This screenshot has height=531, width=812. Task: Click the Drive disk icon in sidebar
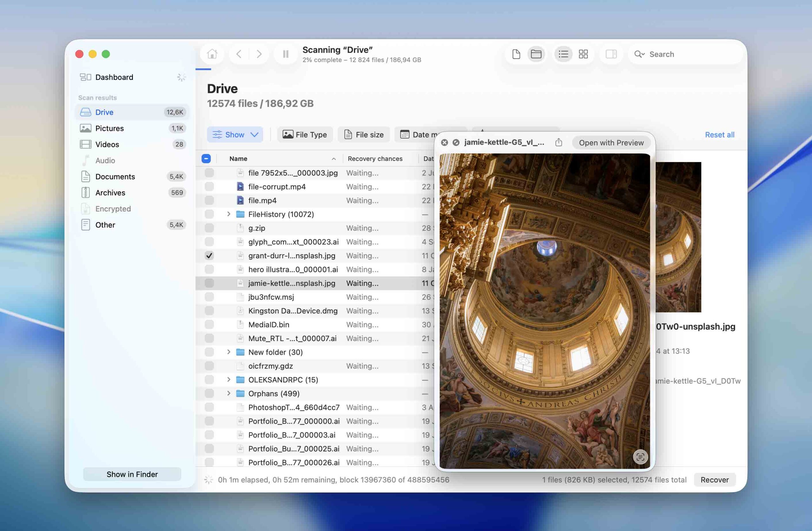point(86,112)
